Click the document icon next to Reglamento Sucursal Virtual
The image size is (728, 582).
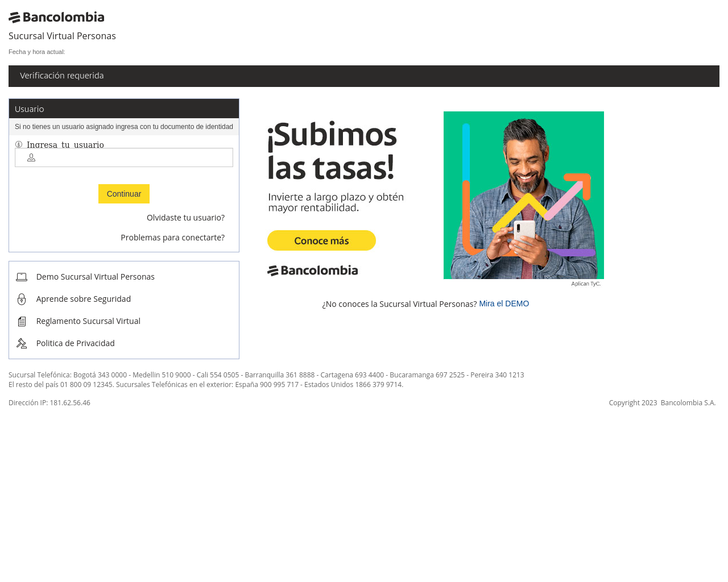22,321
